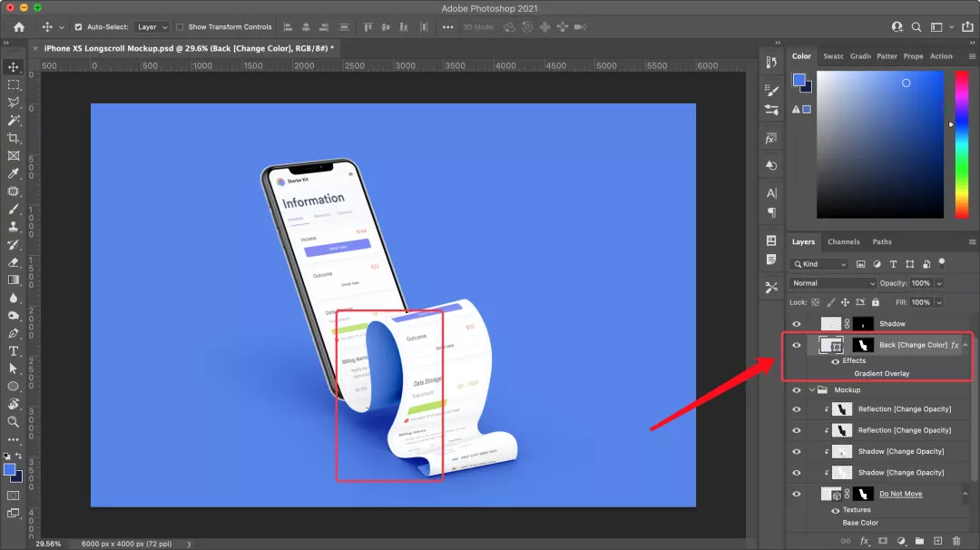Select the Eyedropper tool

(14, 173)
